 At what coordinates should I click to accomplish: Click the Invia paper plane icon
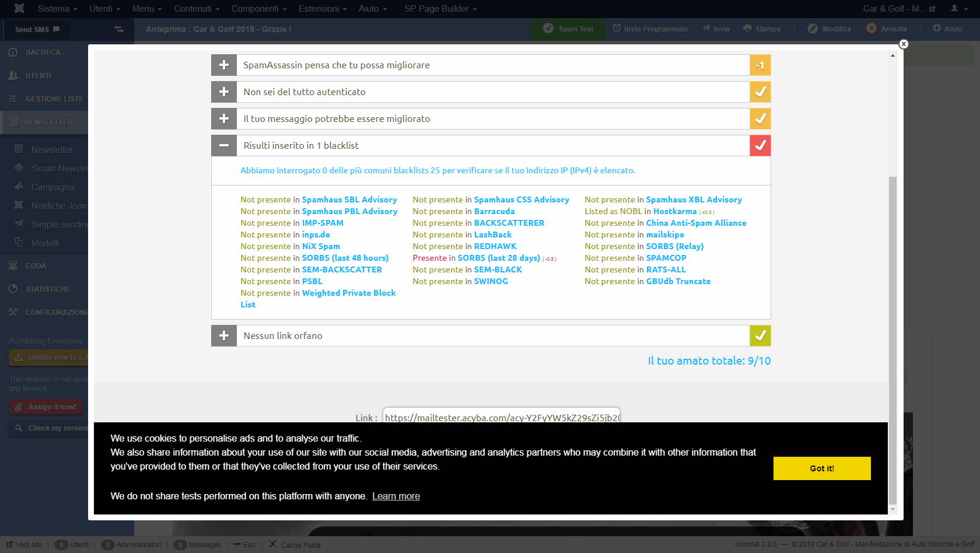pos(706,28)
